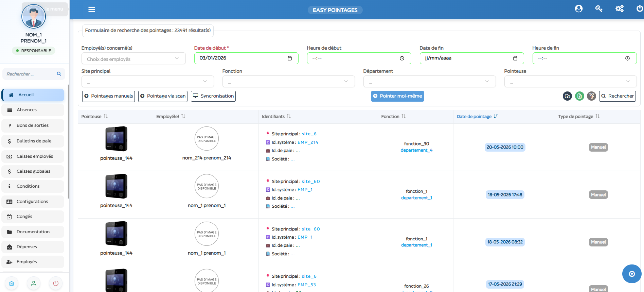
Task: Expand the Fonction filter dropdown
Action: click(x=289, y=82)
